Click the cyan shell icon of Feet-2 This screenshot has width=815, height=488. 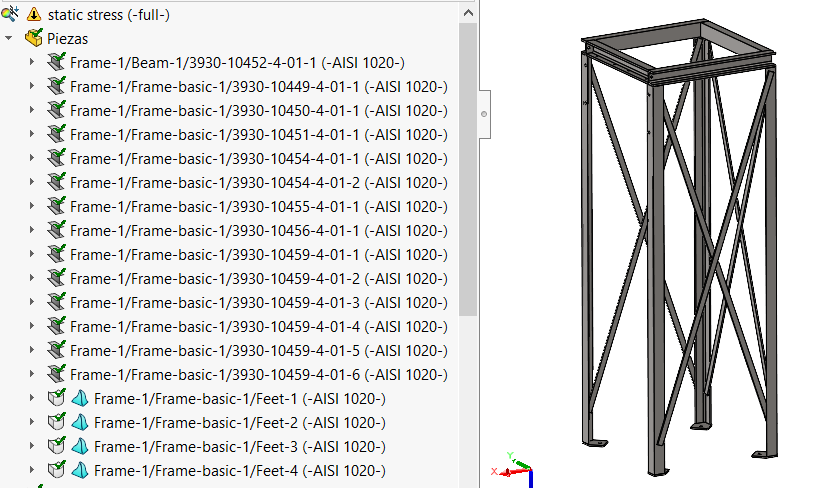pyautogui.click(x=80, y=423)
